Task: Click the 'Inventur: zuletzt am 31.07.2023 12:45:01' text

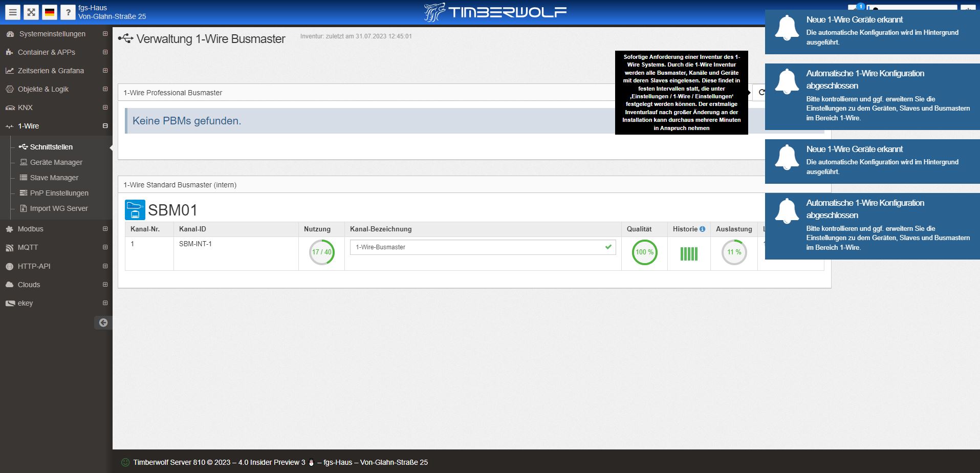Action: (x=356, y=36)
